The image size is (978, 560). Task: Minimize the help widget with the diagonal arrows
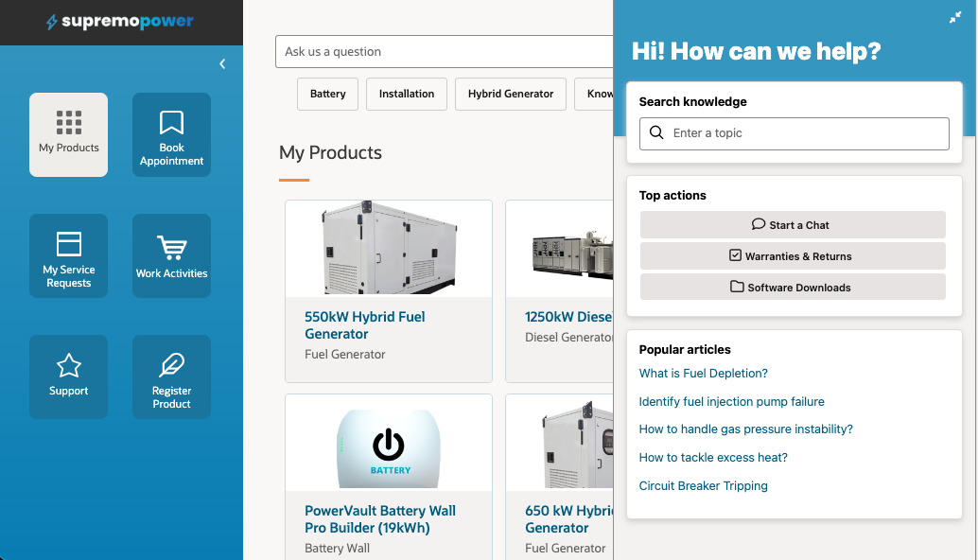click(954, 17)
